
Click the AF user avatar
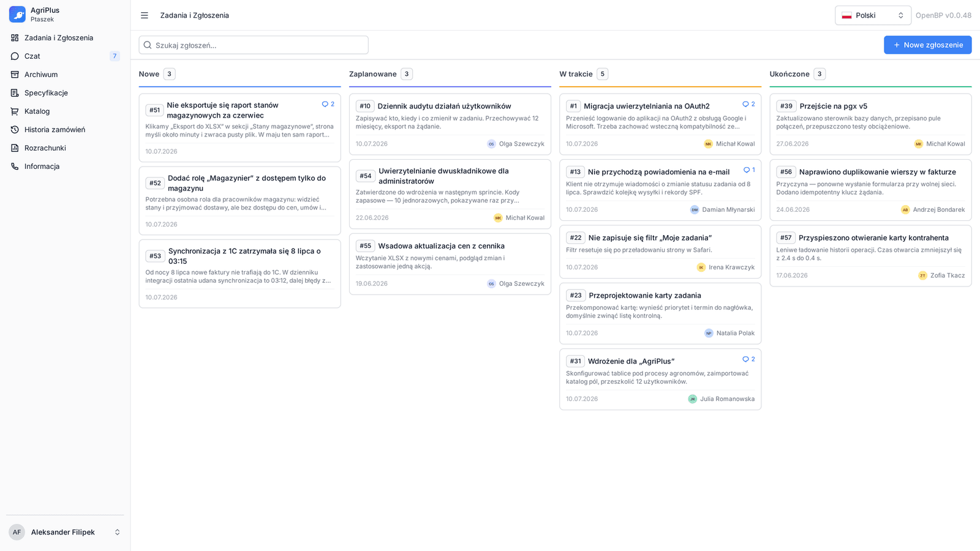(17, 532)
